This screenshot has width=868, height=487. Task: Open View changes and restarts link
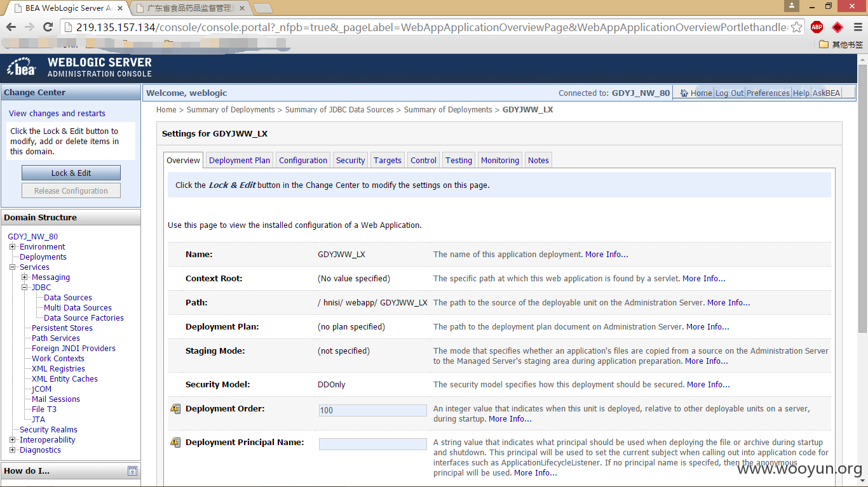57,114
